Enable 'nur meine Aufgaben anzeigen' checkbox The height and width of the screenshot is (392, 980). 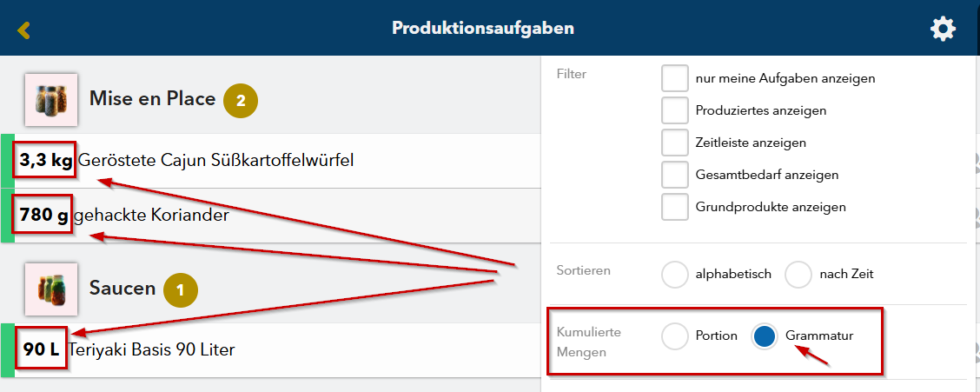pyautogui.click(x=675, y=78)
